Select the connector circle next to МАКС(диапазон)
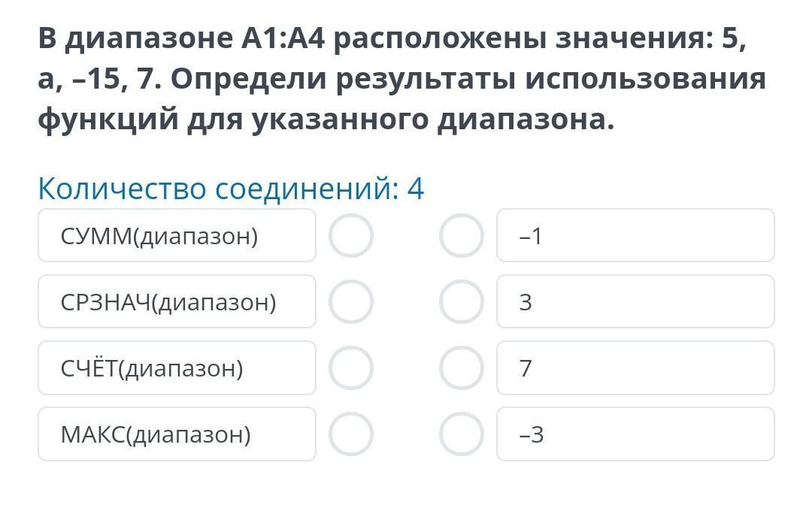Image resolution: width=812 pixels, height=508 pixels. [x=350, y=434]
